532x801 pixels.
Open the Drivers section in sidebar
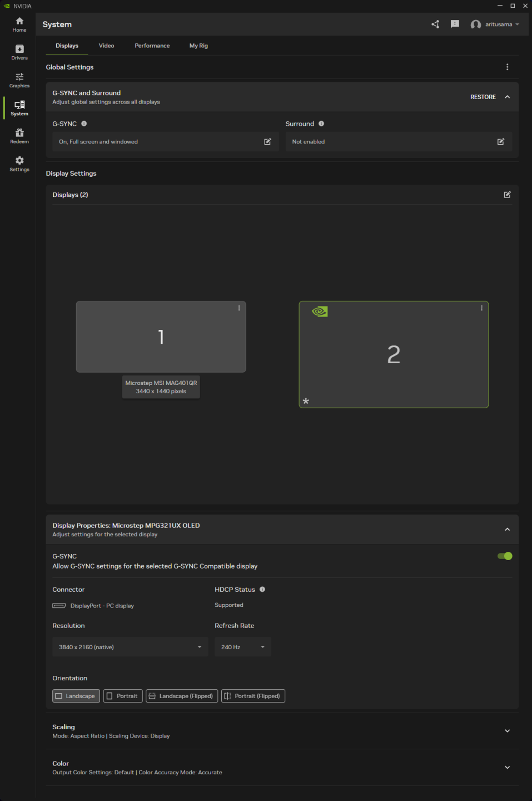(x=19, y=52)
